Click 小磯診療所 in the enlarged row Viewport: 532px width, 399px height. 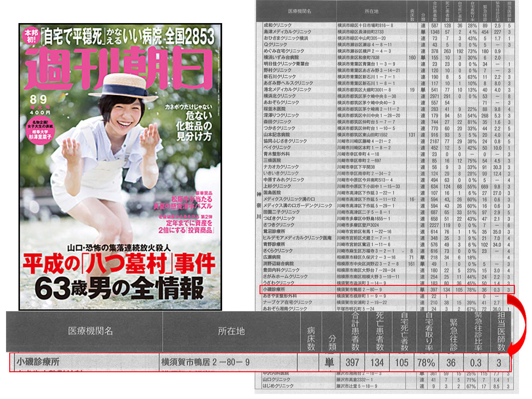[38, 362]
